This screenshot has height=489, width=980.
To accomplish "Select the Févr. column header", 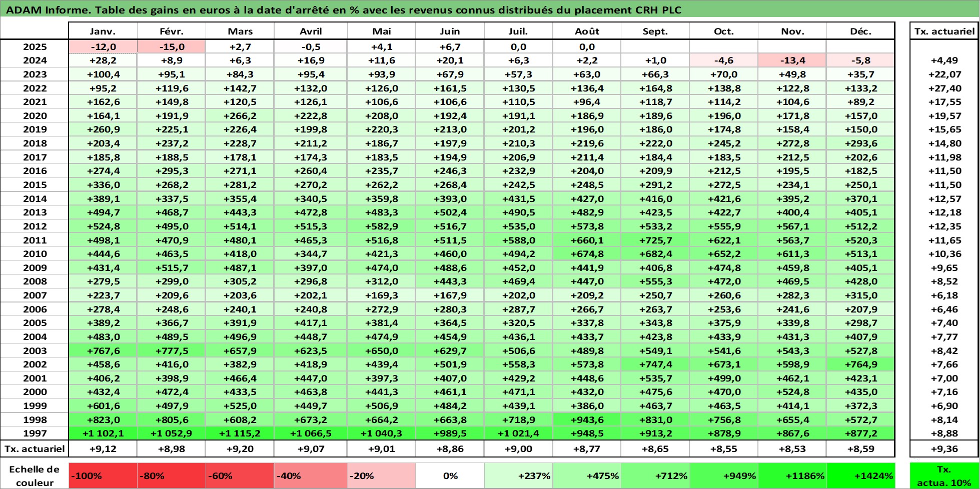I will coord(171,31).
